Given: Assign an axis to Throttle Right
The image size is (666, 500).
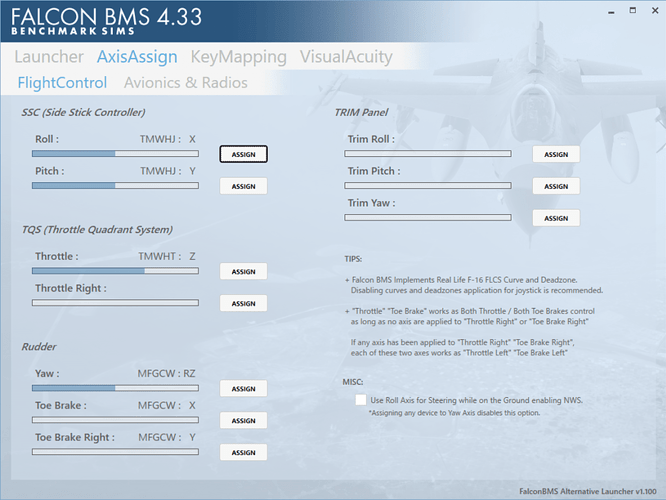Looking at the screenshot, I should point(243,303).
